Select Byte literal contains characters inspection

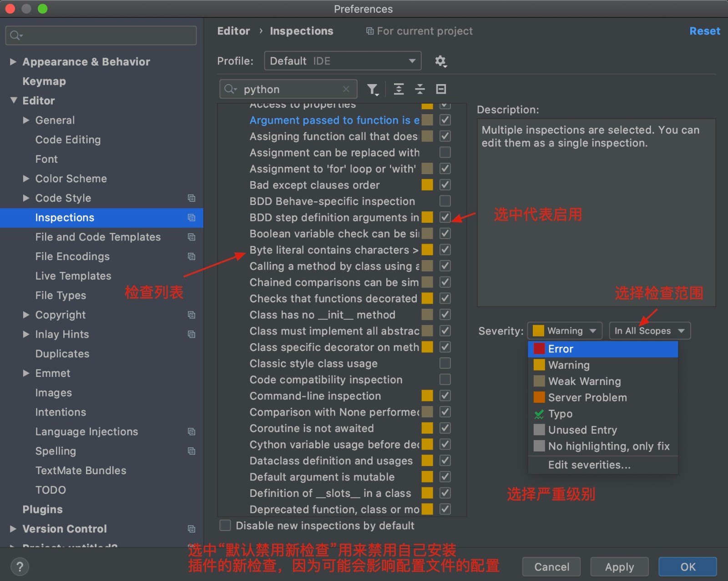334,250
